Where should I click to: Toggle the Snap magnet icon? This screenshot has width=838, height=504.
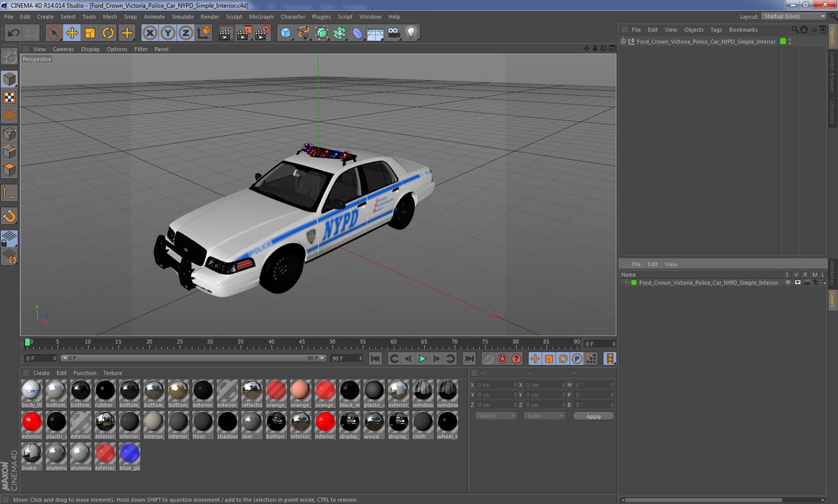pos(9,216)
